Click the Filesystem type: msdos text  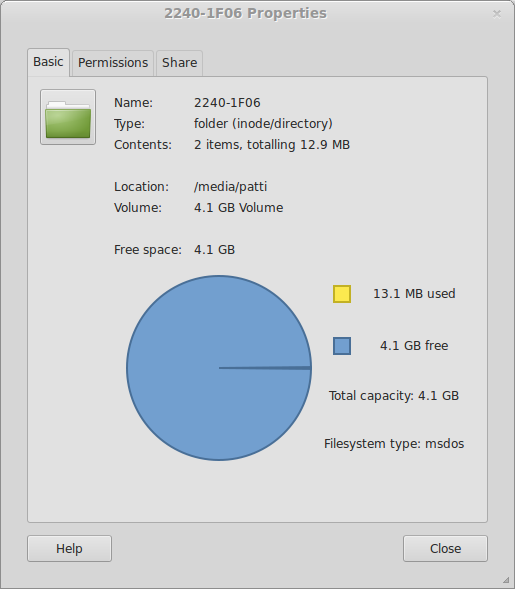click(x=394, y=444)
